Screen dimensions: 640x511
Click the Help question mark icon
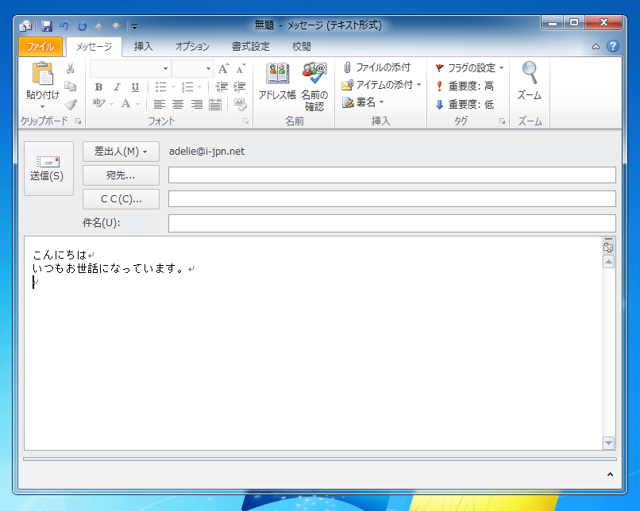pos(613,47)
